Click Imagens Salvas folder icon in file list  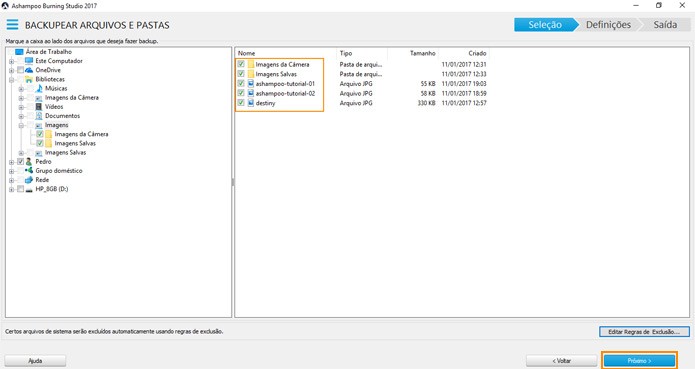tap(250, 74)
